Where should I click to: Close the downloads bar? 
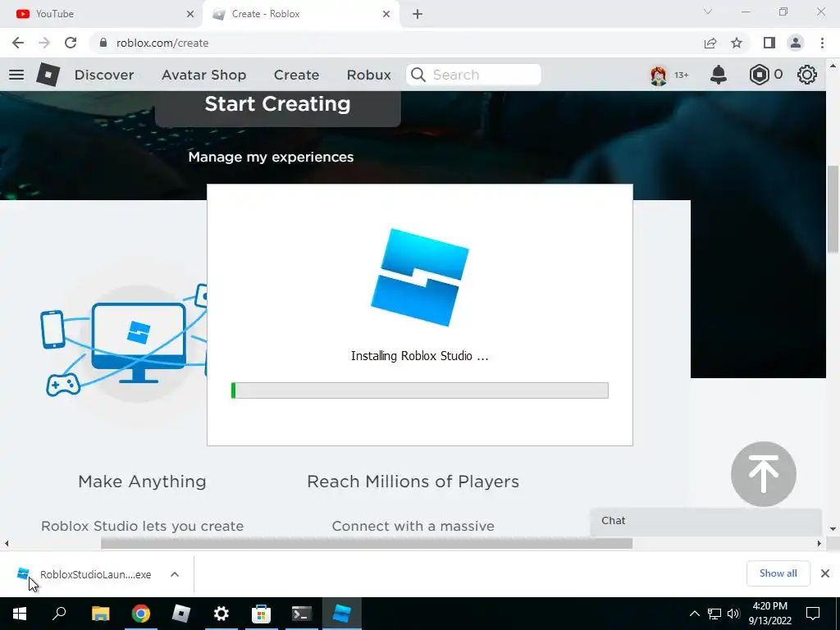point(825,573)
